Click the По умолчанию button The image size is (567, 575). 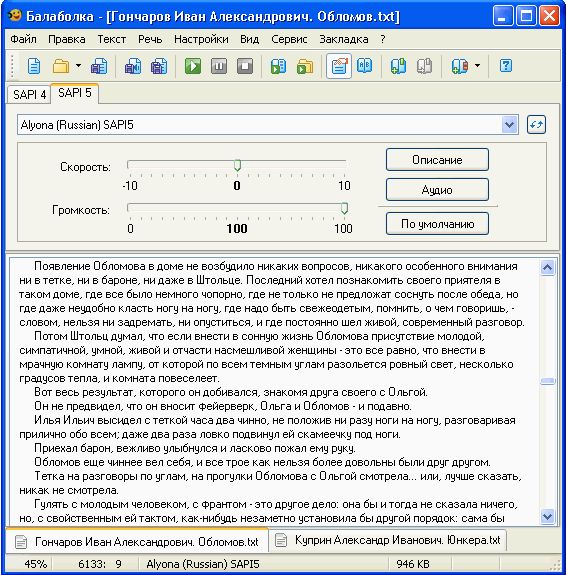(437, 224)
